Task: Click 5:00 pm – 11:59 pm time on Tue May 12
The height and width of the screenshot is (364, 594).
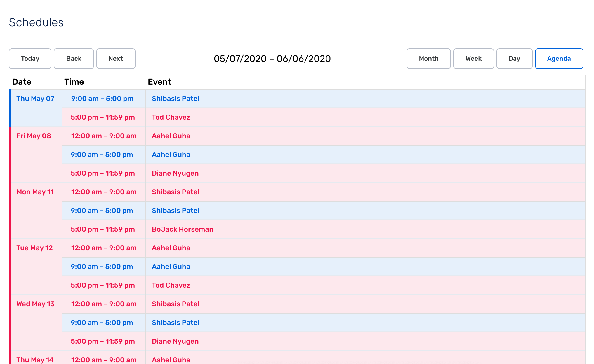Action: pyautogui.click(x=104, y=285)
